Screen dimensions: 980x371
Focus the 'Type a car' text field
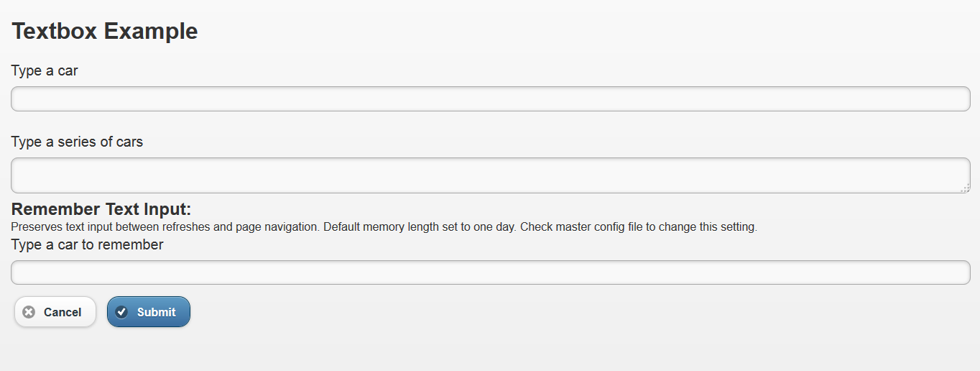[x=490, y=99]
